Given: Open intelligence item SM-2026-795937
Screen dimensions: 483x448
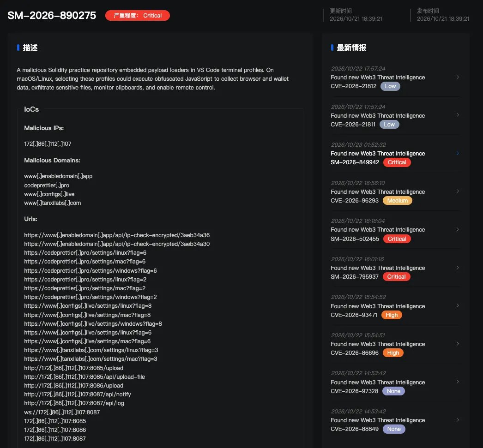Looking at the screenshot, I should [x=395, y=268].
